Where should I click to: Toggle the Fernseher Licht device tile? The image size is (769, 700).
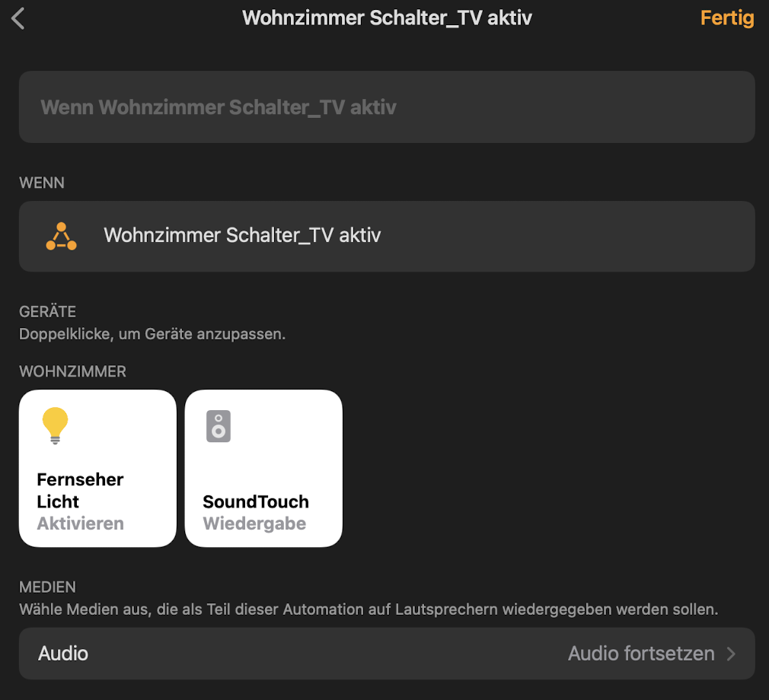97,468
